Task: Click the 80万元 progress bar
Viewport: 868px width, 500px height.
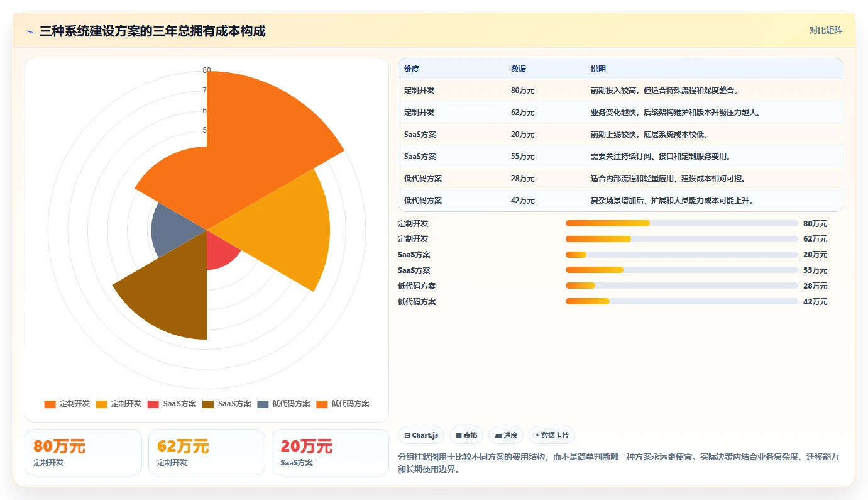Action: (x=682, y=223)
